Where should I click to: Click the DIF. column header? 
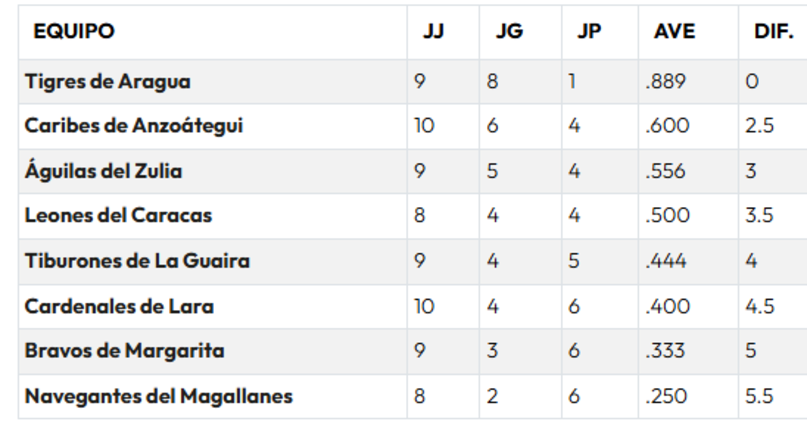773,31
